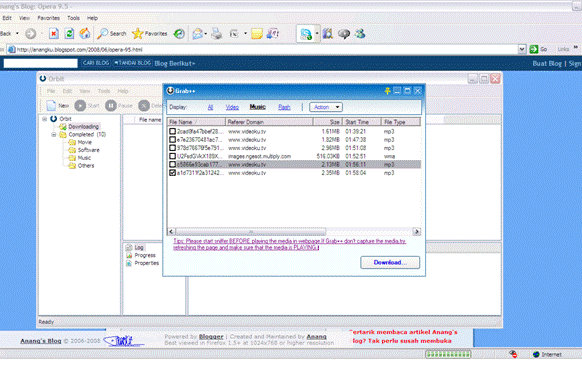Click the Print icon in browser toolbar
The image size is (582, 374).
coord(216,34)
